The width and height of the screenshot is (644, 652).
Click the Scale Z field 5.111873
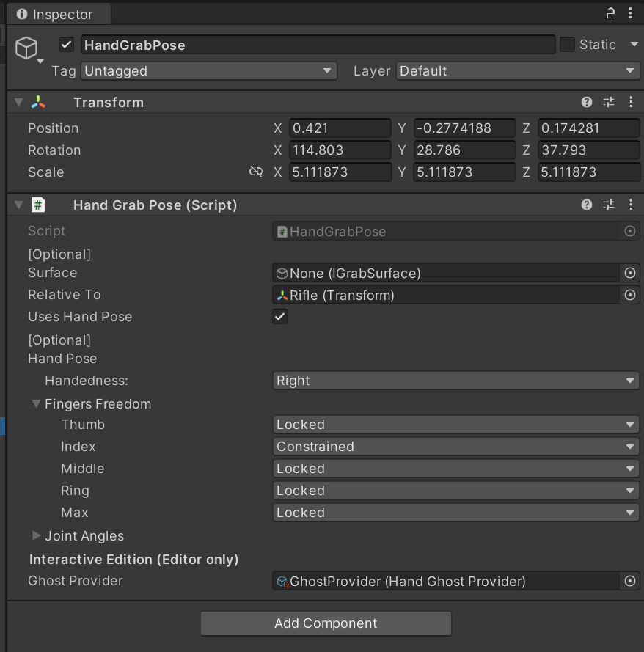coord(589,172)
